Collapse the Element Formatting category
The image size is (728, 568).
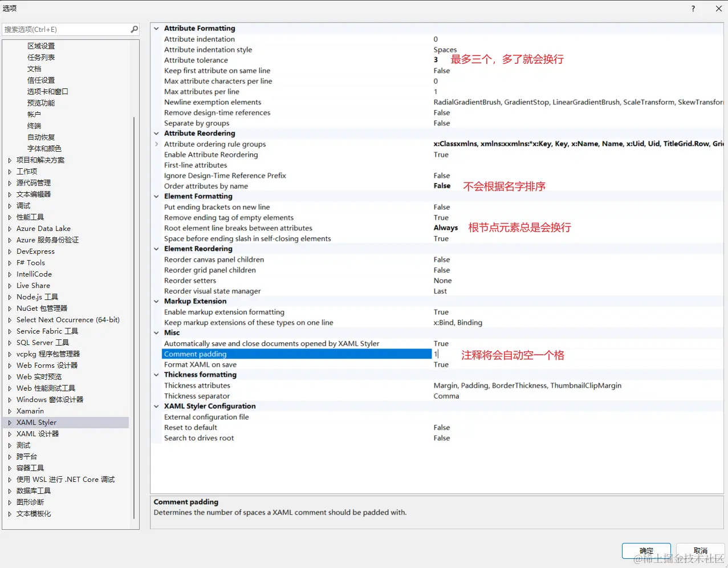(x=157, y=196)
